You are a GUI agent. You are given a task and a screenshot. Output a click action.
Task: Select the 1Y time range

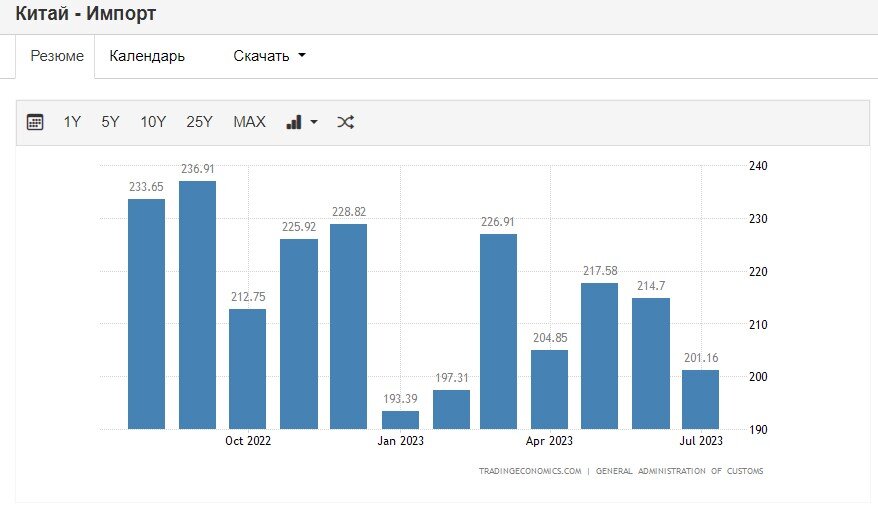click(72, 122)
